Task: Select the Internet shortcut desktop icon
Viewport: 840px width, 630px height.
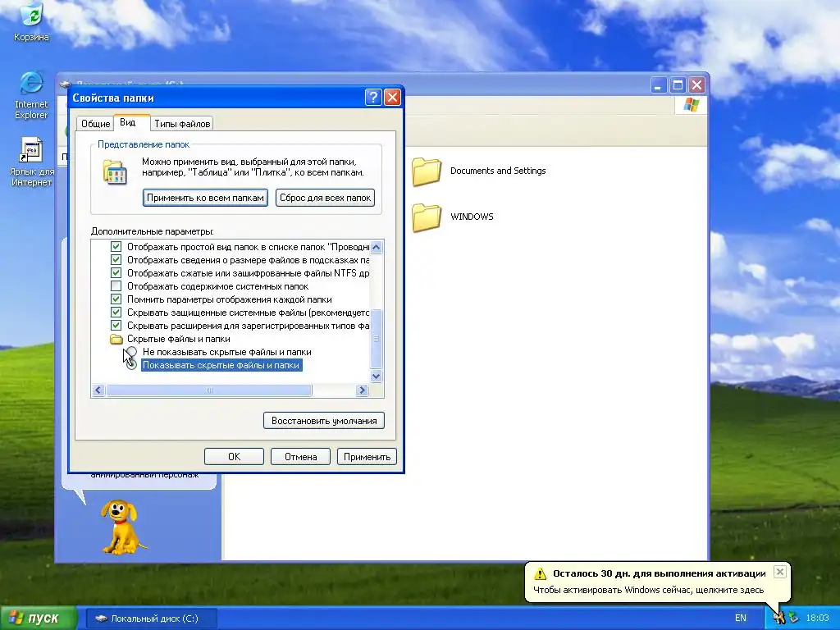Action: pos(31,162)
